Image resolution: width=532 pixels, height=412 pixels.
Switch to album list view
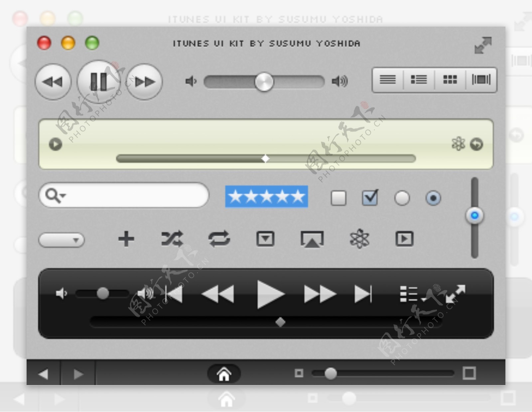[419, 80]
